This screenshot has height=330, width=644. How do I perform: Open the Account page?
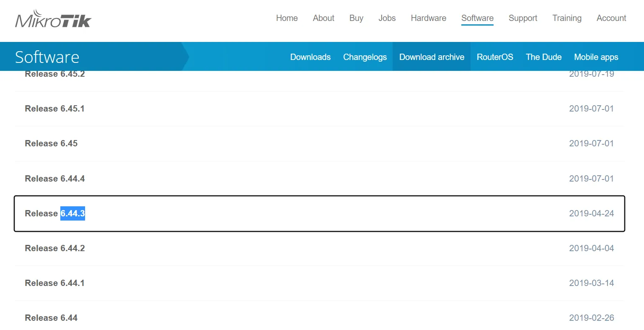click(611, 18)
